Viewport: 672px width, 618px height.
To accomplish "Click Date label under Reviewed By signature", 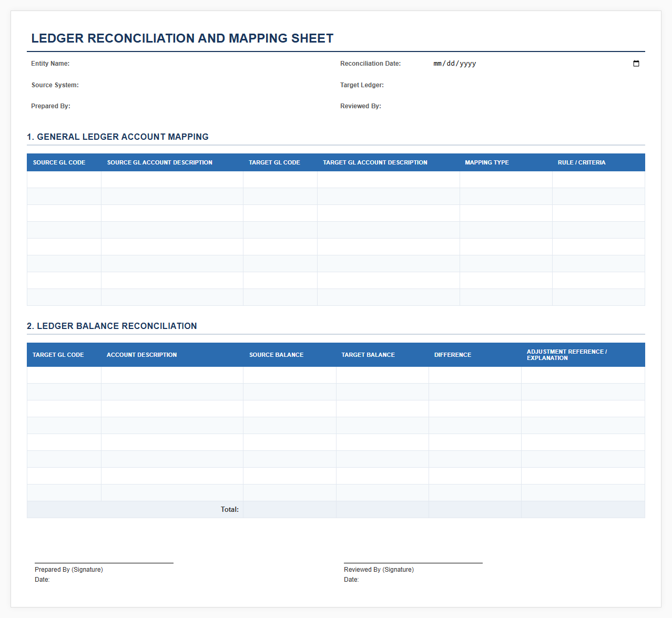I will (x=351, y=580).
